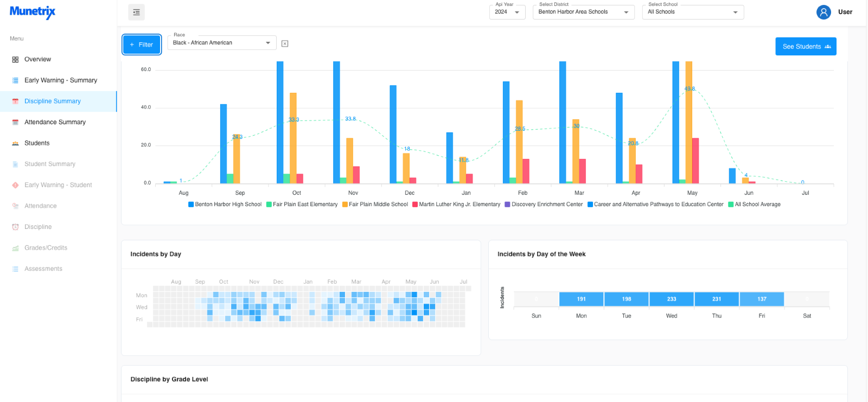The width and height of the screenshot is (868, 402).
Task: Open the Race filter dropdown
Action: (222, 43)
